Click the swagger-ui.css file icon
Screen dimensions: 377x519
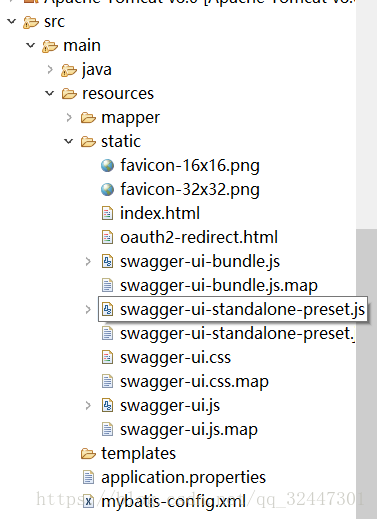tap(107, 357)
